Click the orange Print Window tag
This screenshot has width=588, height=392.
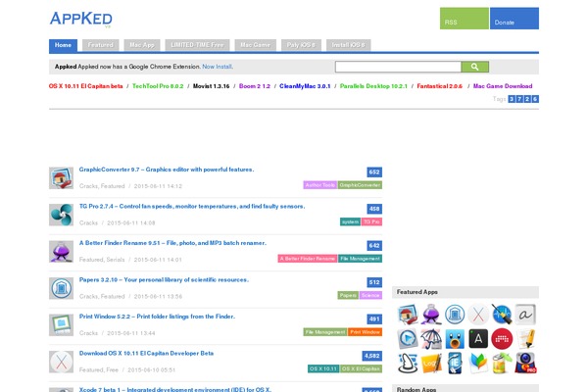[x=365, y=332]
